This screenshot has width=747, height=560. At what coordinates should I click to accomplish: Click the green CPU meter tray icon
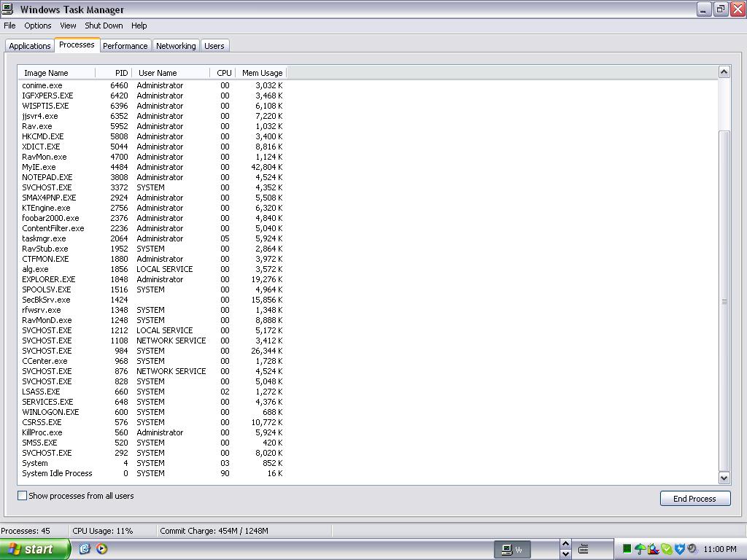tap(627, 549)
